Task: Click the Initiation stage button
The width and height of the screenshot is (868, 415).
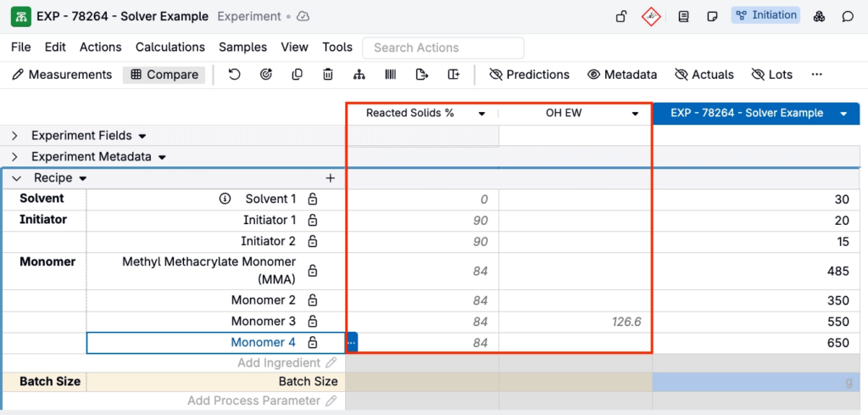Action: tap(766, 15)
